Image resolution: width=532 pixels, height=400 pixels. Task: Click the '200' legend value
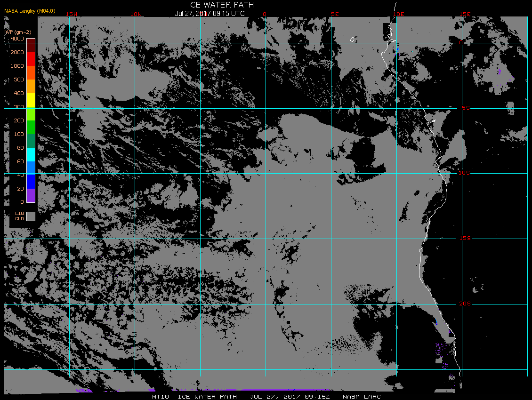click(x=19, y=120)
